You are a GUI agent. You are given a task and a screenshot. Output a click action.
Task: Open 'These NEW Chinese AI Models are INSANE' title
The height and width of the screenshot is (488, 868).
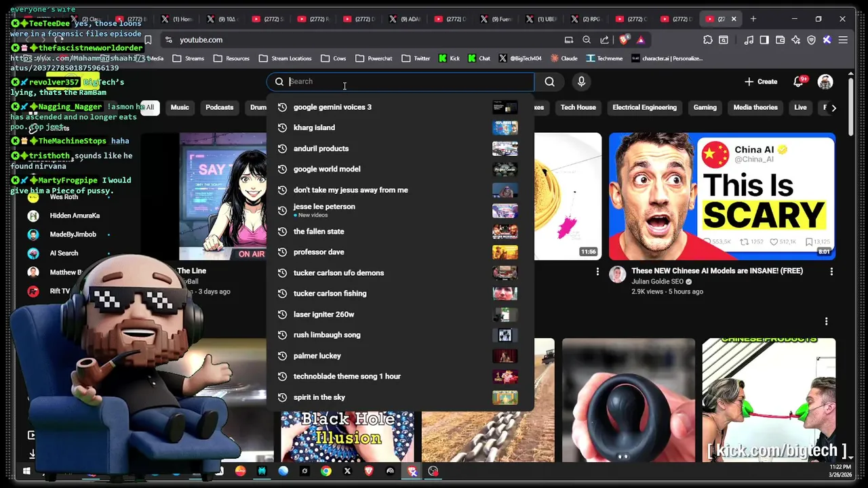(717, 270)
